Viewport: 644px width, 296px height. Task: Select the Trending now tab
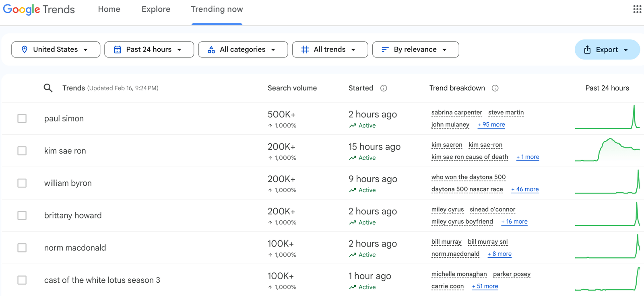[x=217, y=9]
